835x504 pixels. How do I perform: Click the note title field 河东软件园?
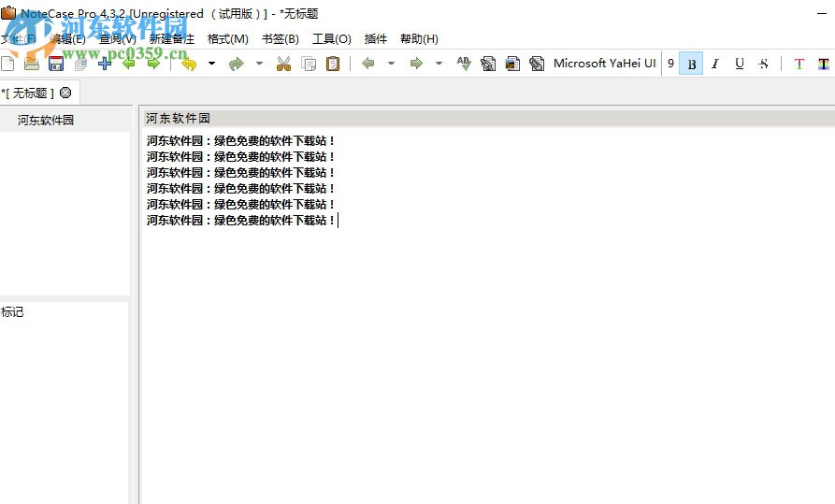489,118
